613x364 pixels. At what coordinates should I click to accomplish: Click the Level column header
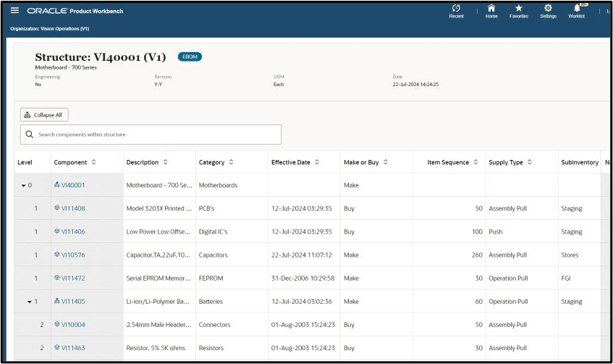coord(25,162)
